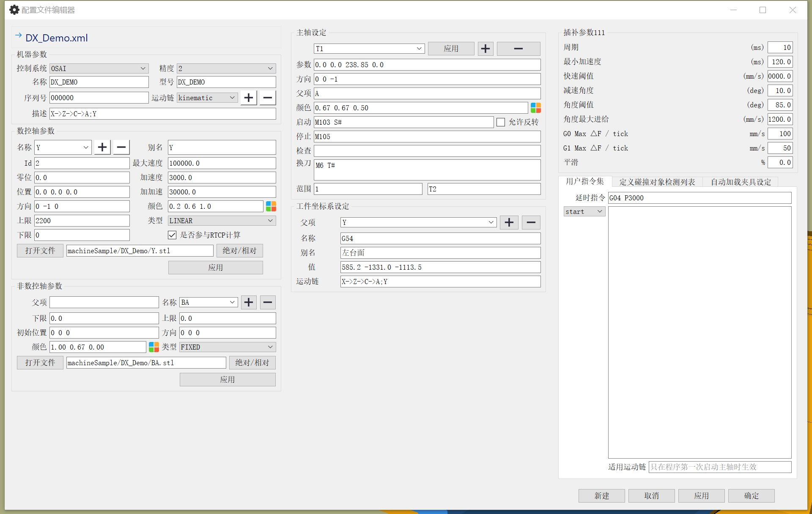
Task: Open color picker for non-CNC axis color
Action: click(x=154, y=347)
